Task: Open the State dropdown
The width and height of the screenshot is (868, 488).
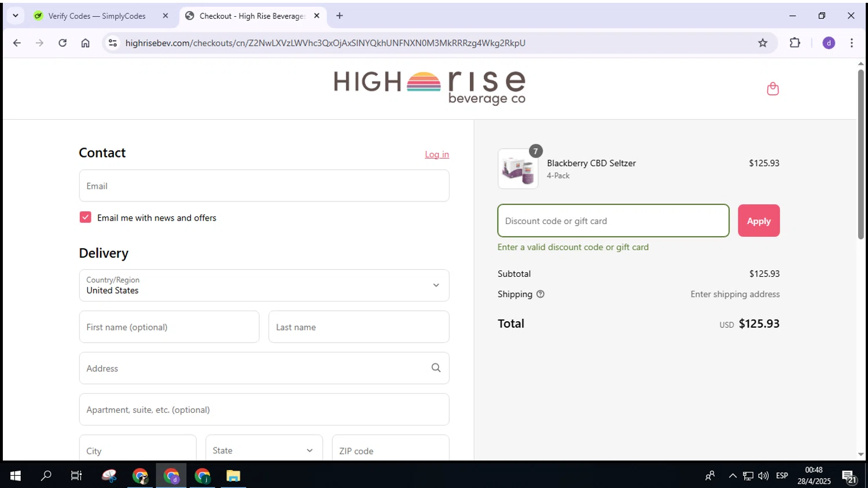Action: click(264, 450)
